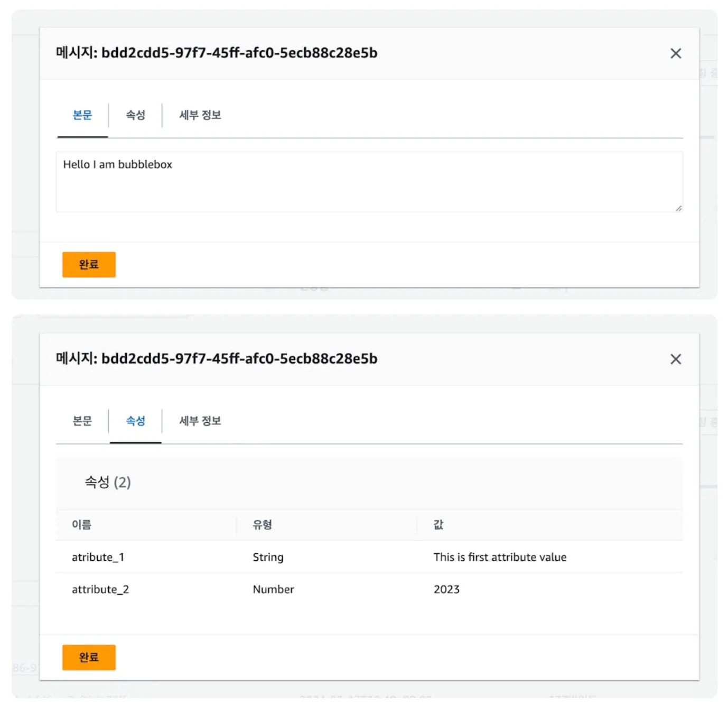Click the 2023 value cell

[x=446, y=590]
